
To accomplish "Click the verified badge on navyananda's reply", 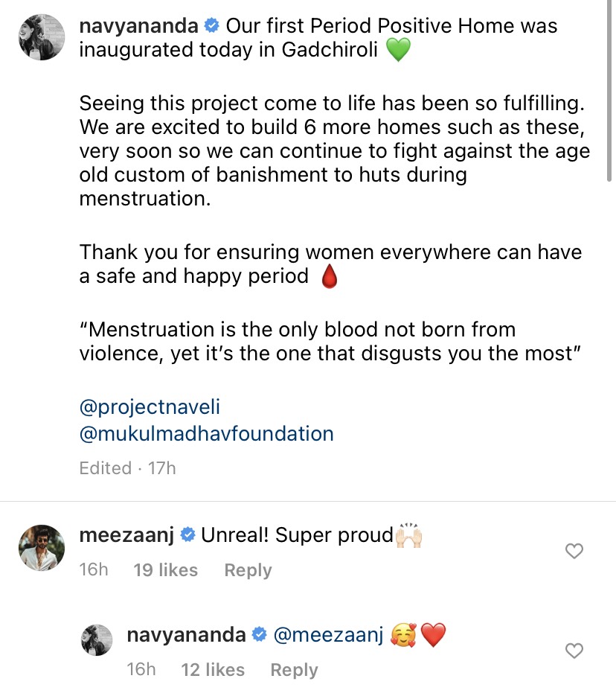I will coord(260,634).
